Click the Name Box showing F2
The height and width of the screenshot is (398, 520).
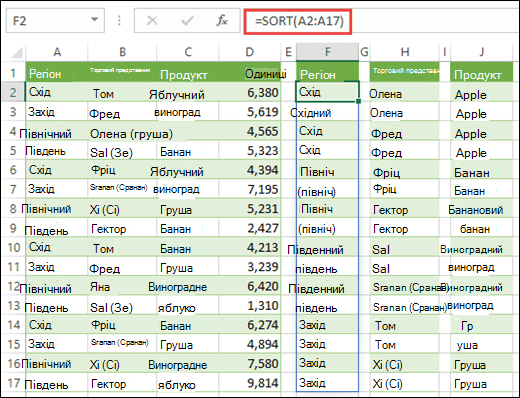[55, 21]
